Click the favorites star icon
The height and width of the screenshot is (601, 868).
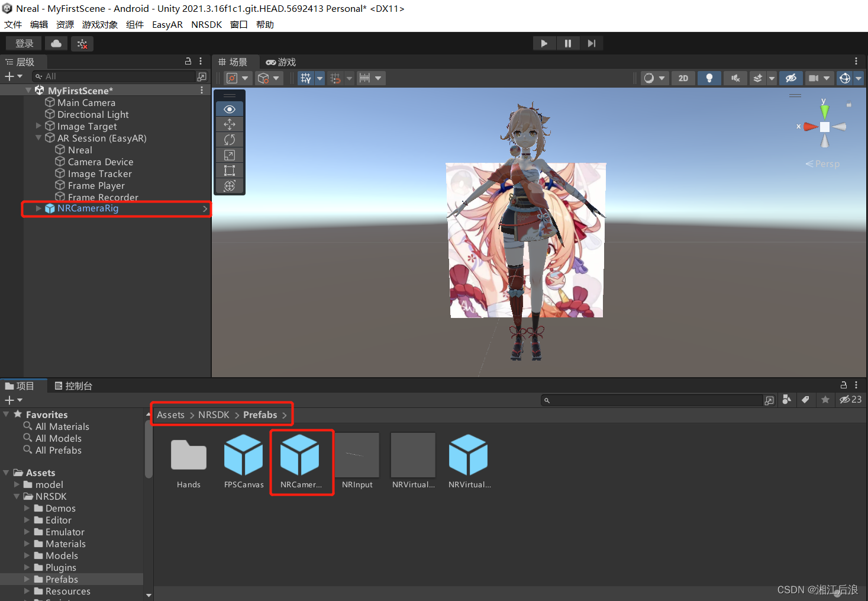coord(825,400)
